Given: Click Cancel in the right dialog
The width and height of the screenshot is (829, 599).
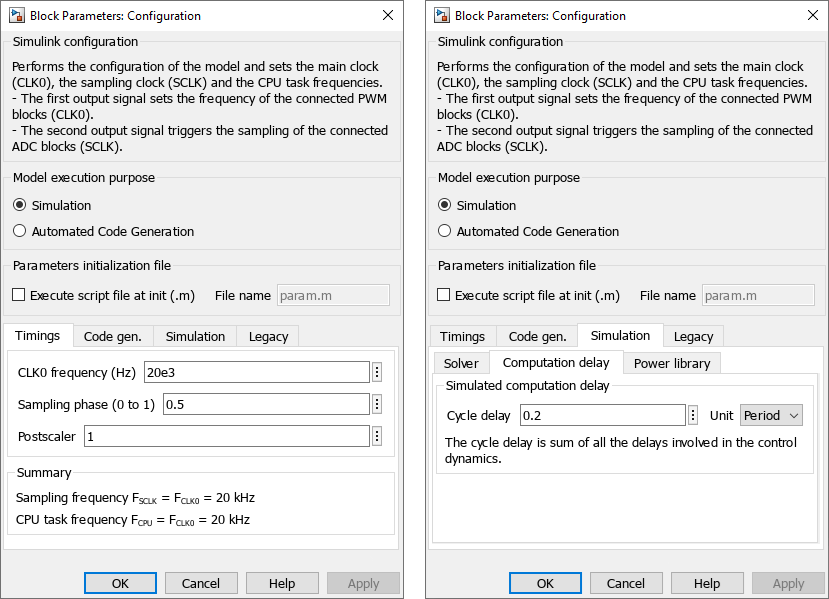Looking at the screenshot, I should coord(626,583).
